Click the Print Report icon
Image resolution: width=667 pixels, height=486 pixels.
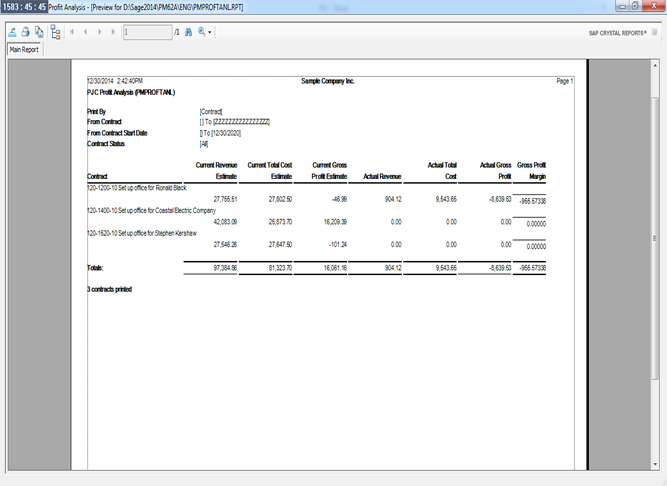tap(25, 32)
